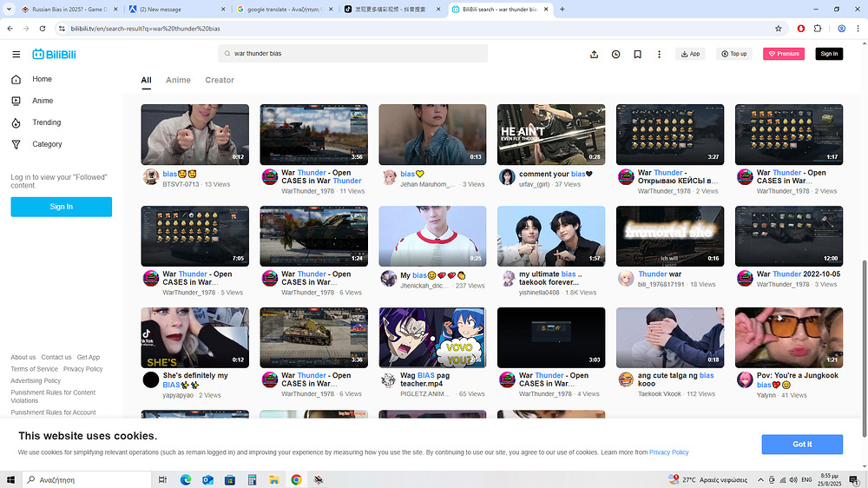The height and width of the screenshot is (488, 868).
Task: Open the Get App footer link
Action: (89, 357)
